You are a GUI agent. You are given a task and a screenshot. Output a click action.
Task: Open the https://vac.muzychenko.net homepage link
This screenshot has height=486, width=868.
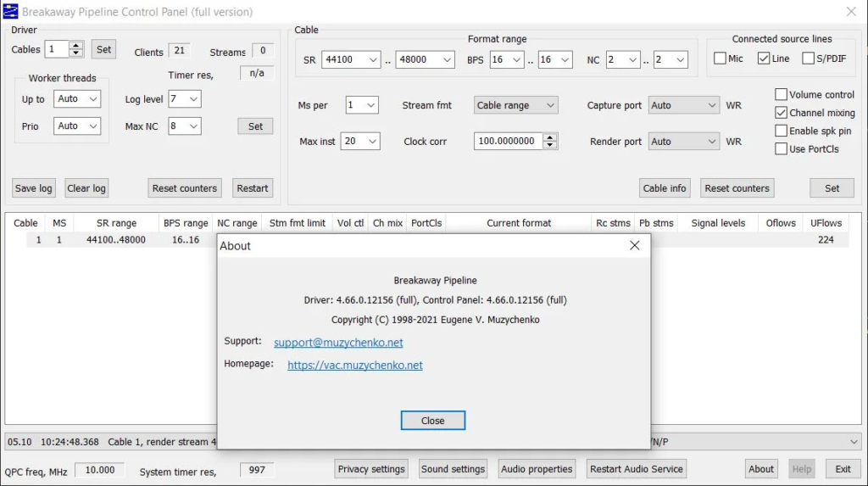pos(355,366)
